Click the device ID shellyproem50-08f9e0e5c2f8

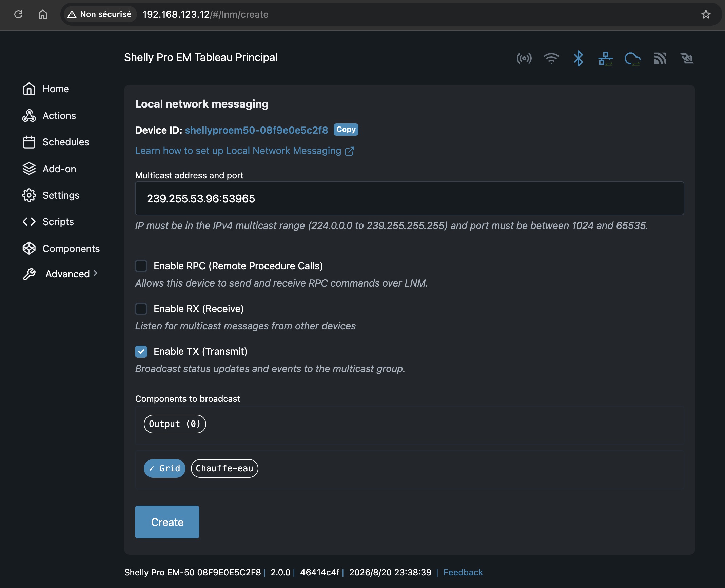coord(256,130)
